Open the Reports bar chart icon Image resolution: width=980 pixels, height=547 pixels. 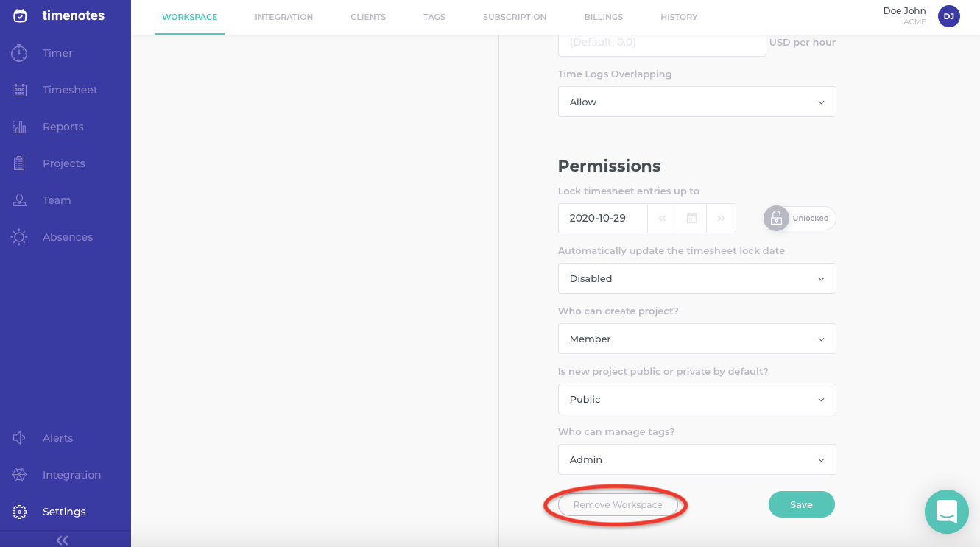[x=19, y=127]
